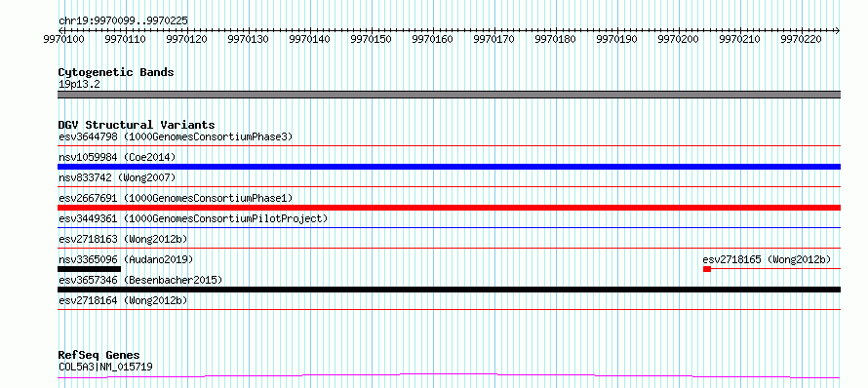Open the nsv1059984 (Coe2014) label link

click(x=117, y=157)
